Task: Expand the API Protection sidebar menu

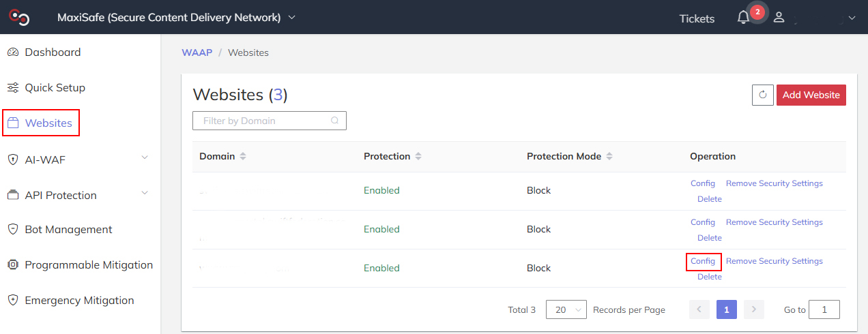Action: (x=144, y=194)
